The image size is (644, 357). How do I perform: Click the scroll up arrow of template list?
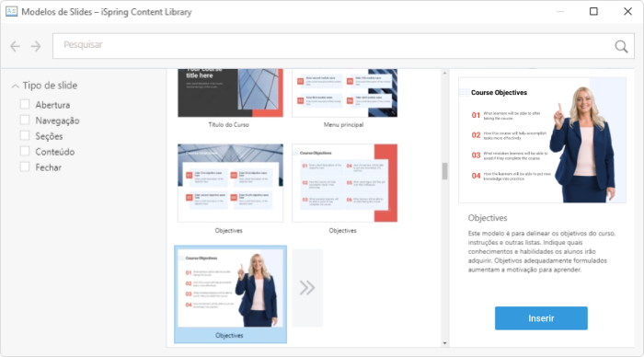444,73
